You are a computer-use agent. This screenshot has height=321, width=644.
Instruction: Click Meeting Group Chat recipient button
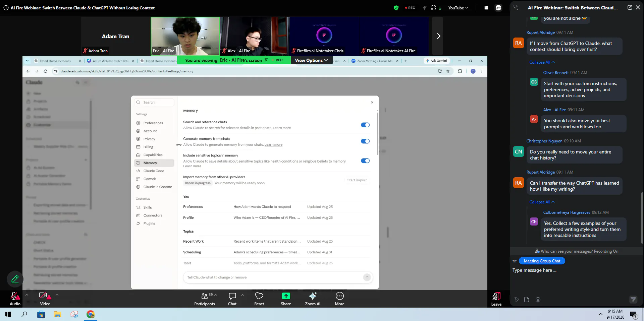(542, 261)
